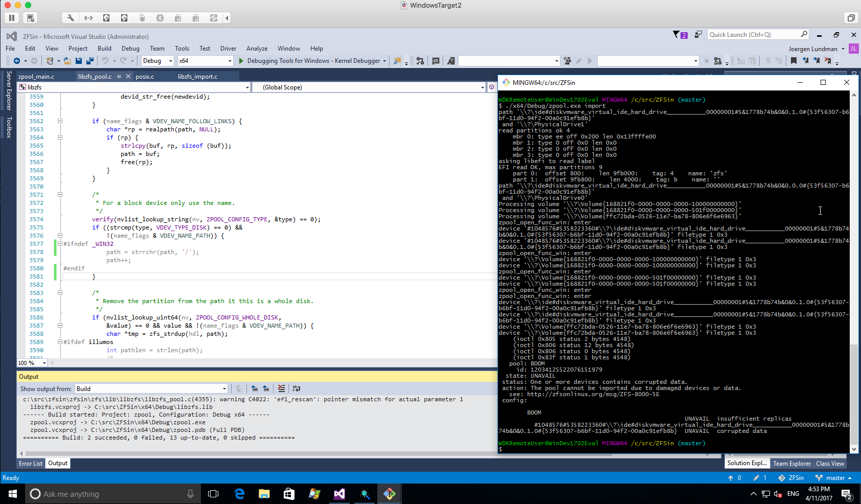Click the Clear All icon in Output panel

click(281, 389)
